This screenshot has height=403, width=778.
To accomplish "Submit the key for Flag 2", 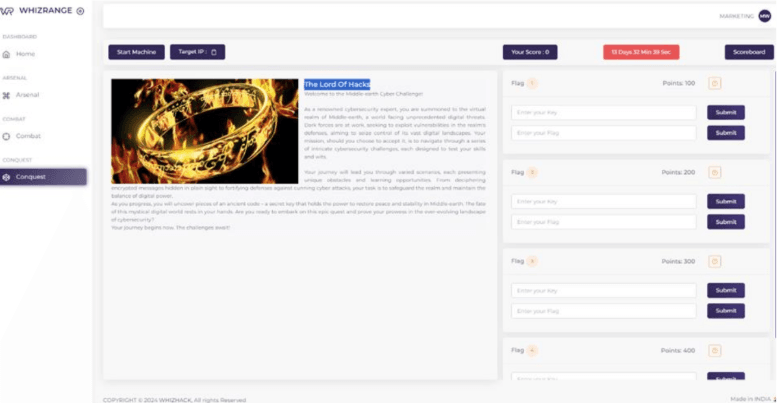I will [x=726, y=202].
